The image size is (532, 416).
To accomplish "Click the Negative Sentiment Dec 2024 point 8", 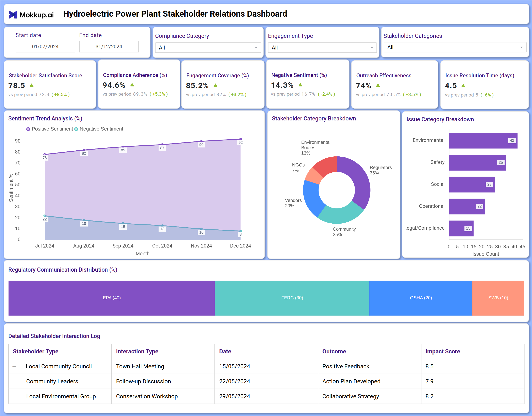I will pyautogui.click(x=240, y=231).
